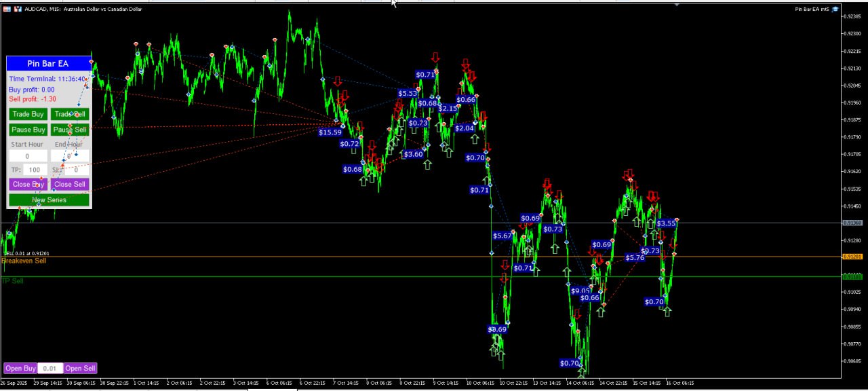Toggle the one-click trading panel icon

(x=7, y=9)
